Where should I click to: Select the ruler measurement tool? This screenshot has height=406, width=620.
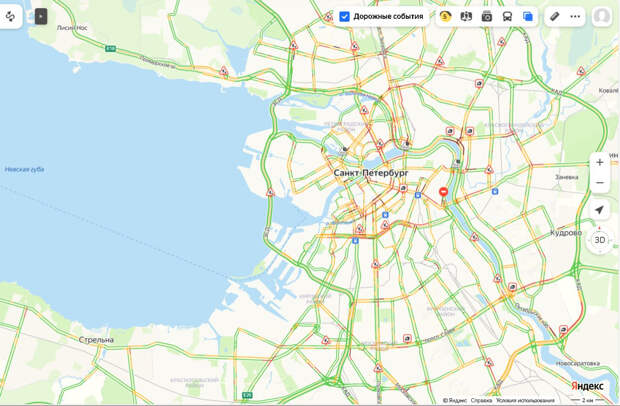[555, 17]
